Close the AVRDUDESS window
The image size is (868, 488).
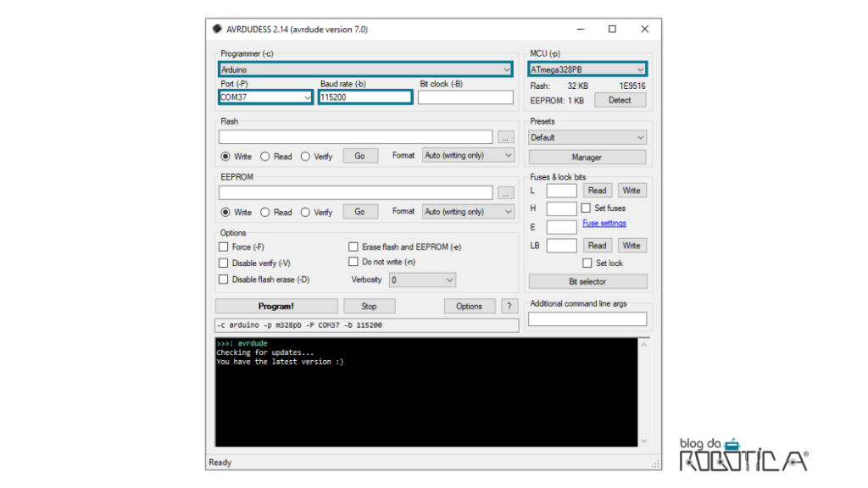point(645,29)
